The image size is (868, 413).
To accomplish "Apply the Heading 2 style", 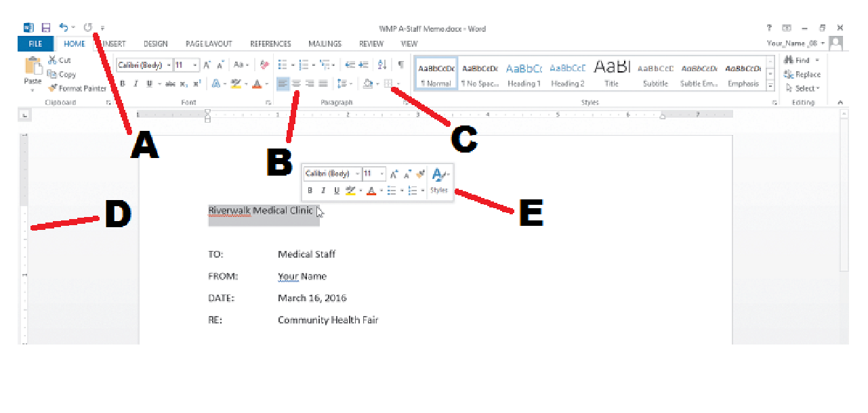I will [568, 74].
